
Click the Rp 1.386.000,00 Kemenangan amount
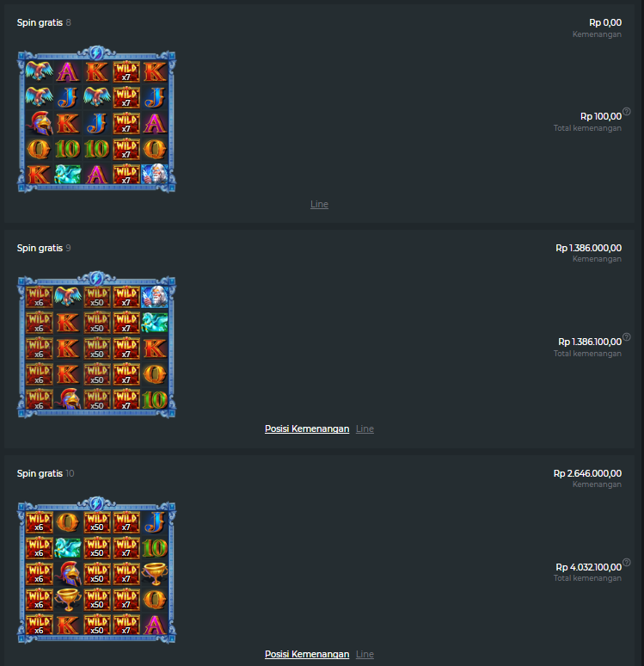pyautogui.click(x=588, y=248)
